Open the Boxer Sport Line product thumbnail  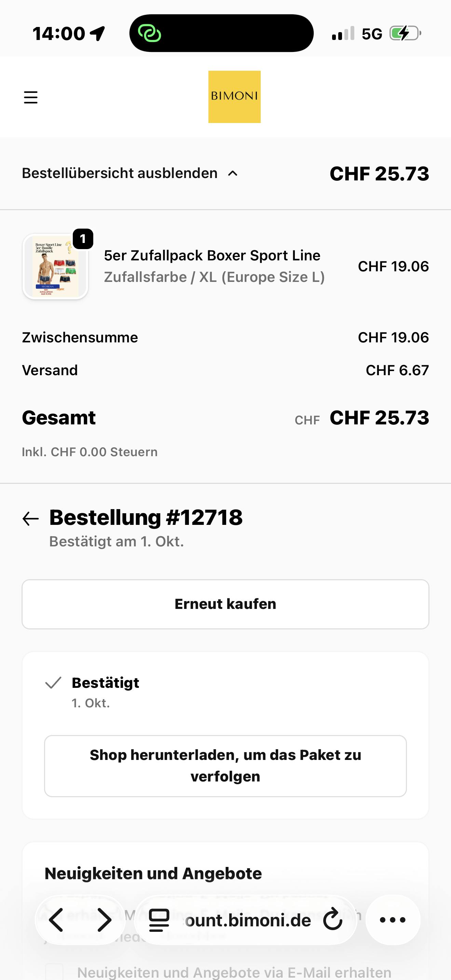coord(55,266)
